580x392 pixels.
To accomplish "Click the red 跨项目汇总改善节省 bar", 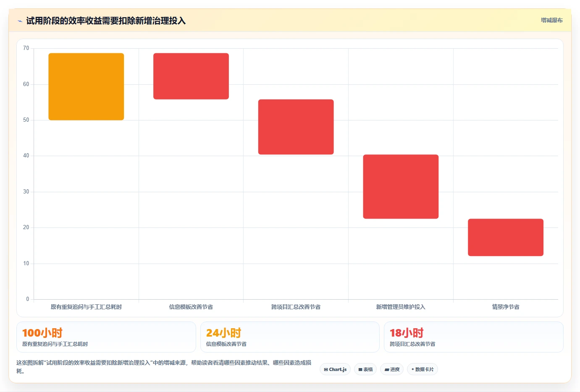I will 296,127.
